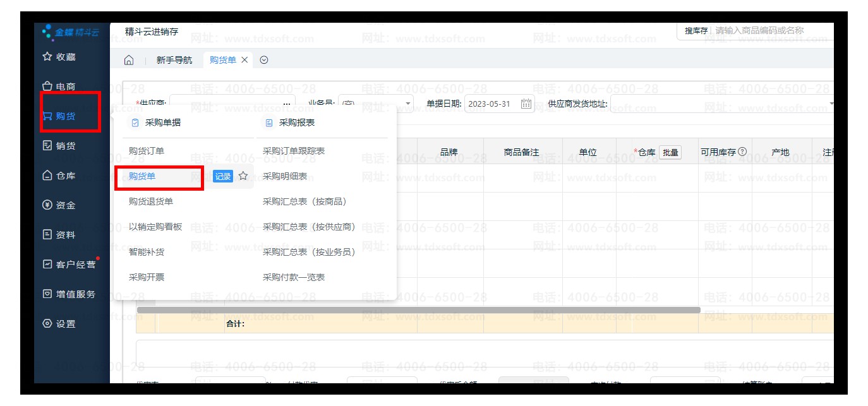Click the 商品备注 column header
This screenshot has height=406, width=868.
[521, 152]
